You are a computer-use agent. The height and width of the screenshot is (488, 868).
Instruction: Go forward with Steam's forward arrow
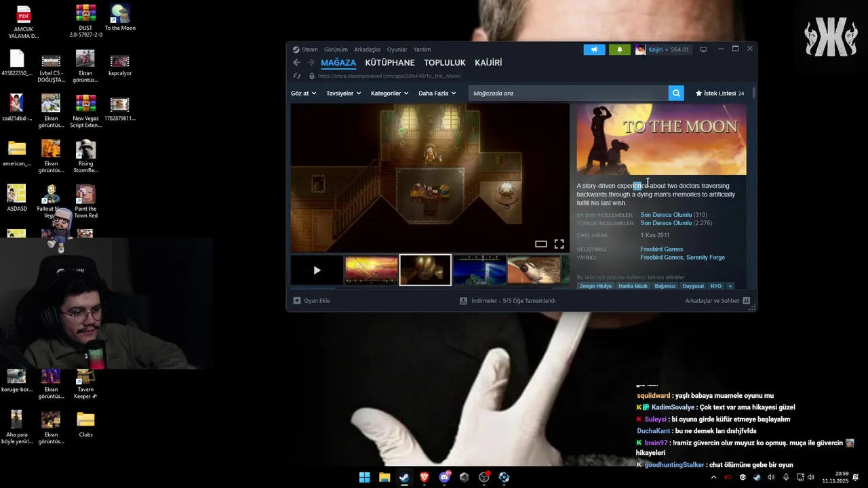pos(311,62)
